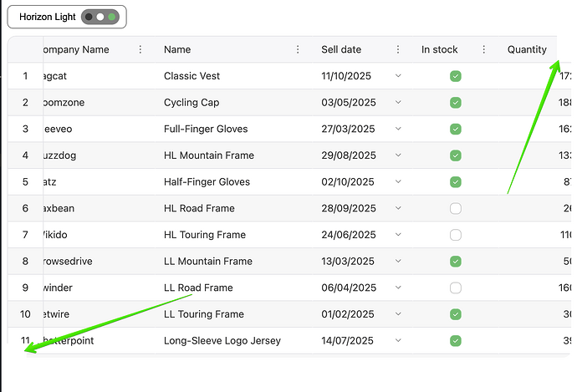Open date dropdown for 29/08/2025
577x392 pixels.
click(x=398, y=155)
